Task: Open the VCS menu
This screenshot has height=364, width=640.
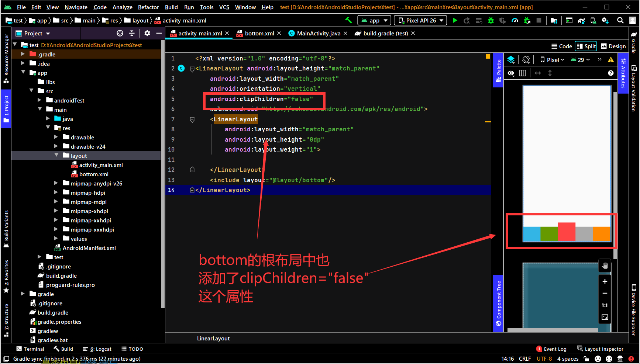Action: point(224,7)
